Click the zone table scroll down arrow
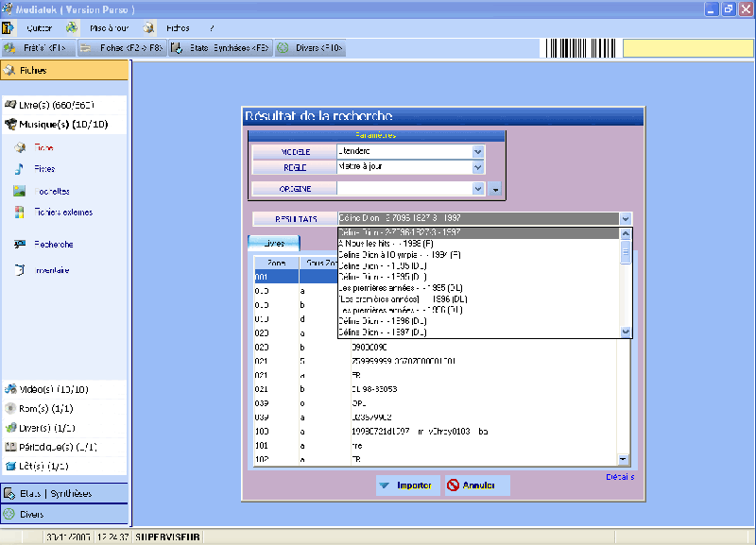 [x=623, y=460]
